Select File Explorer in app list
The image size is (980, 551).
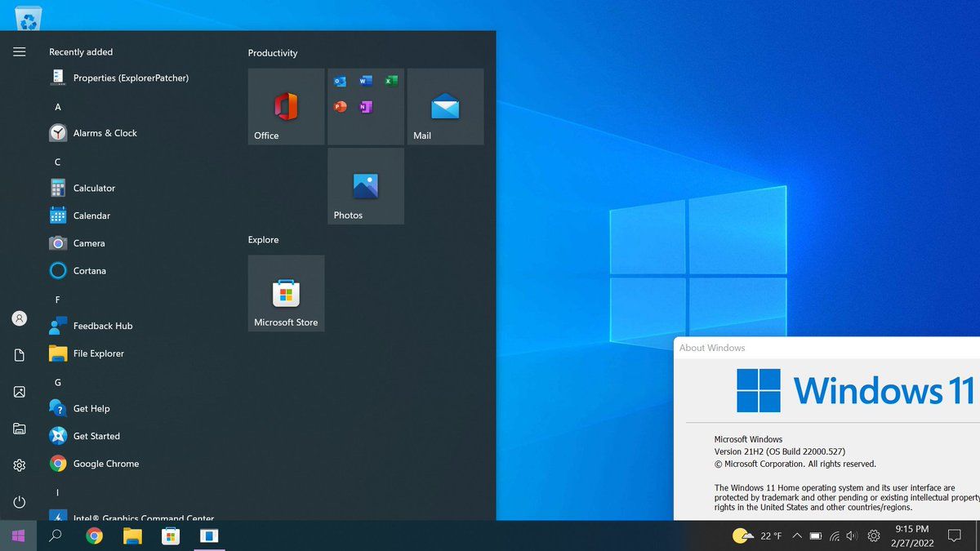pos(98,353)
